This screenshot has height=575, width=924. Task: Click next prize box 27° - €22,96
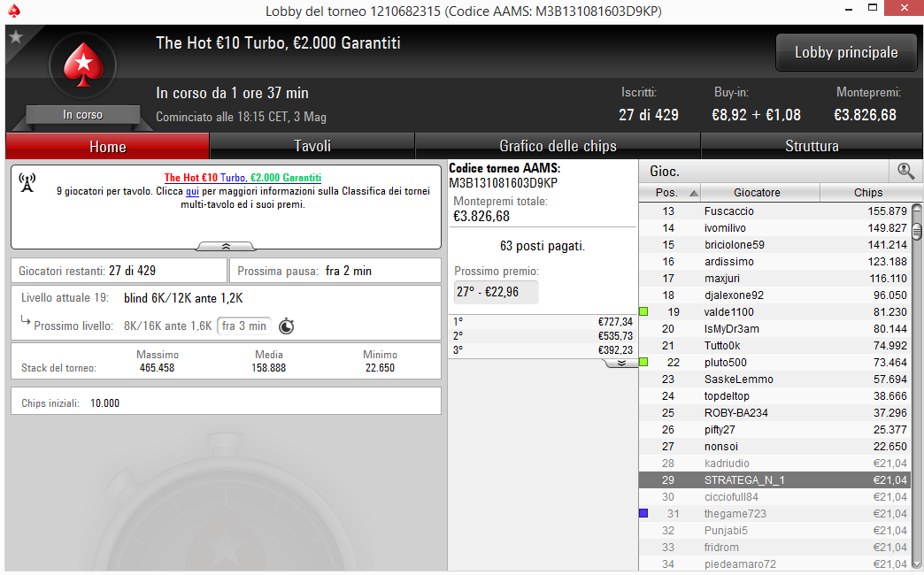coord(496,292)
